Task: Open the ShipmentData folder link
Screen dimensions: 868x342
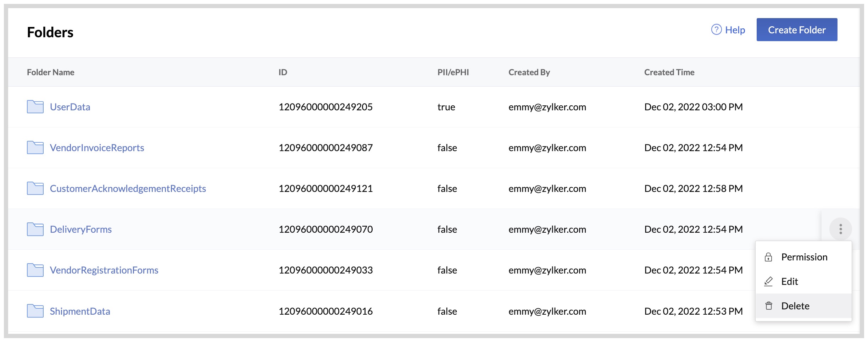Action: [x=80, y=311]
